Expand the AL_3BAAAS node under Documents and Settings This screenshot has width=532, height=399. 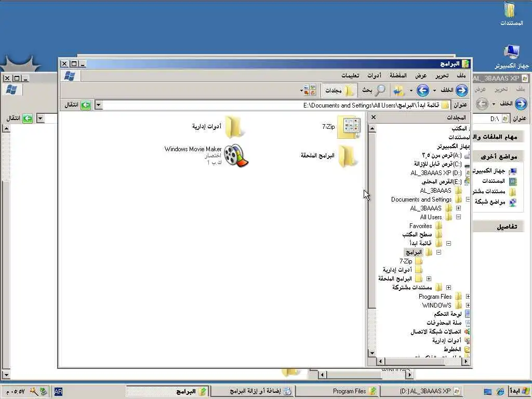(458, 208)
